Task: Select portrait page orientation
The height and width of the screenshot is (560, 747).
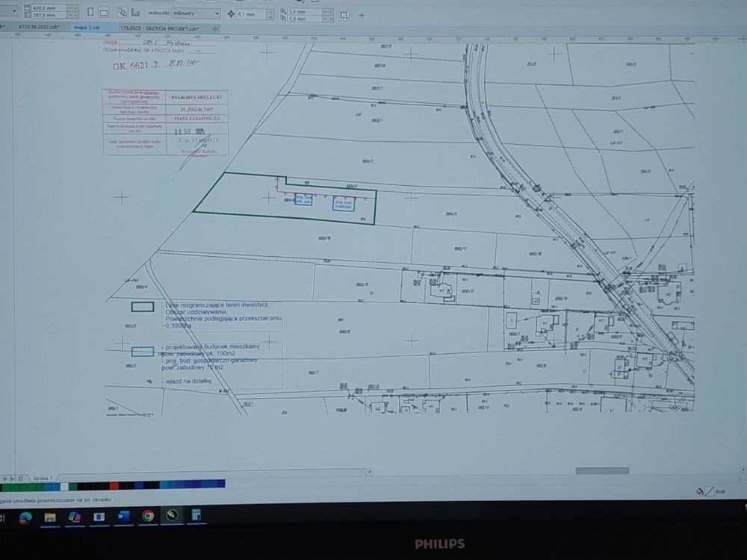Action: 90,12
